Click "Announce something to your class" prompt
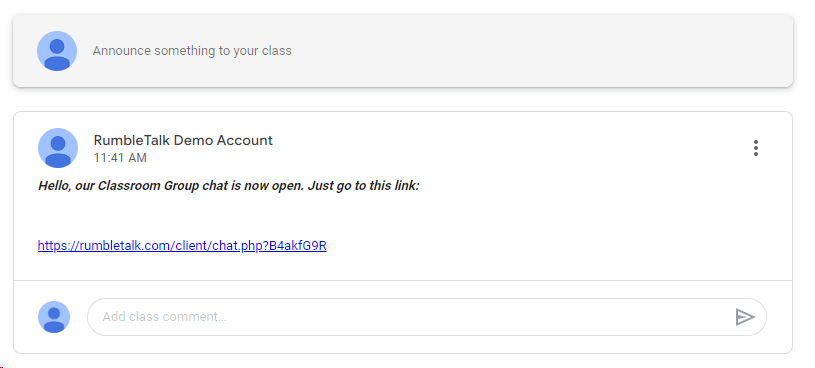The width and height of the screenshot is (815, 368). coord(192,51)
